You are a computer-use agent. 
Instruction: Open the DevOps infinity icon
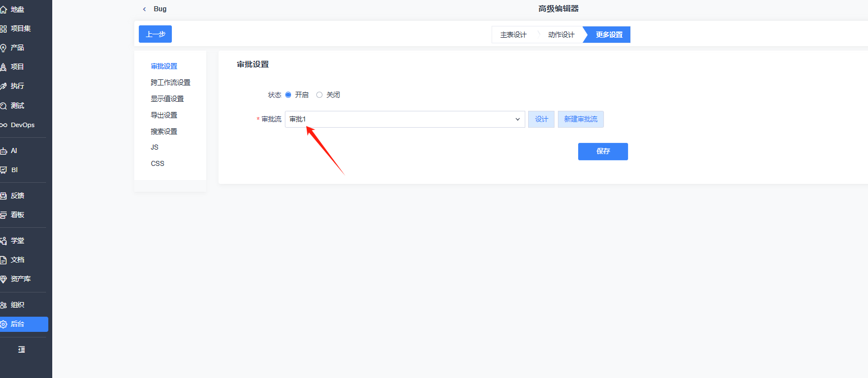3,125
